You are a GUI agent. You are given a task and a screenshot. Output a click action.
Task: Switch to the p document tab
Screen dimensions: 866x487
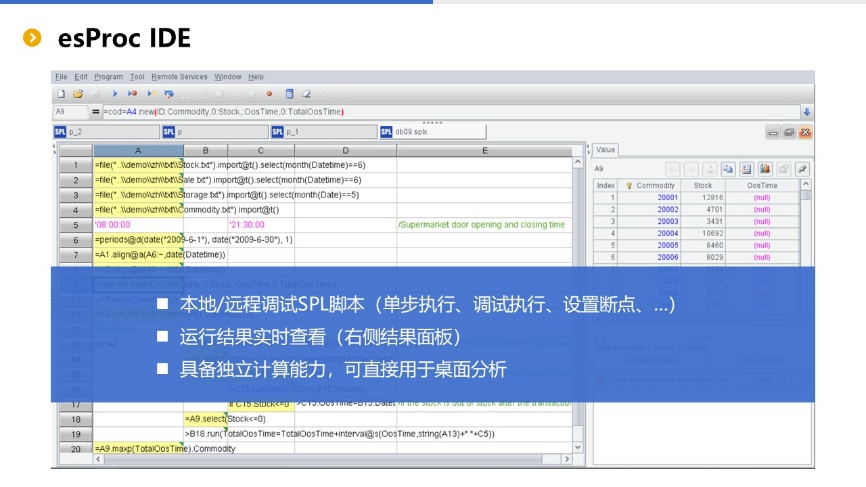215,132
